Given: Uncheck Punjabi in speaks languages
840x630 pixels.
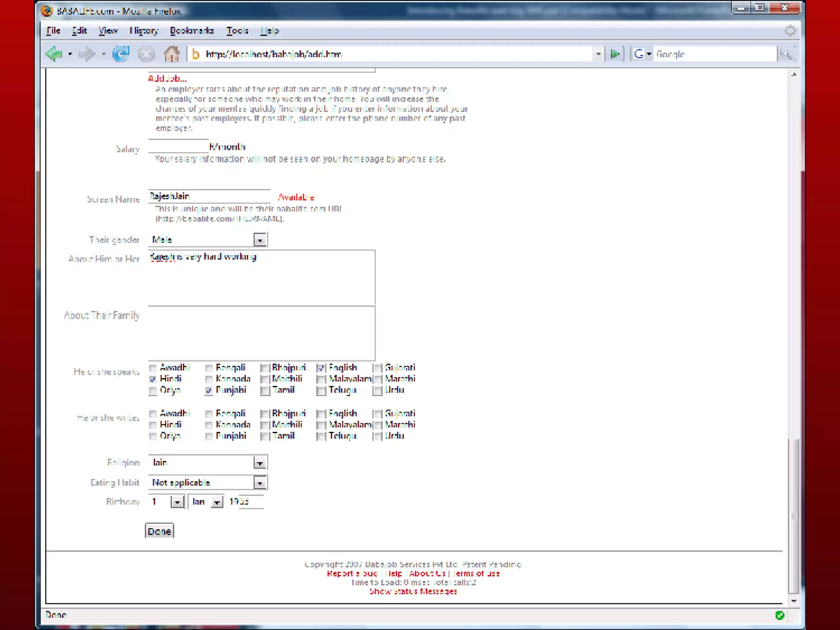Looking at the screenshot, I should coord(209,390).
